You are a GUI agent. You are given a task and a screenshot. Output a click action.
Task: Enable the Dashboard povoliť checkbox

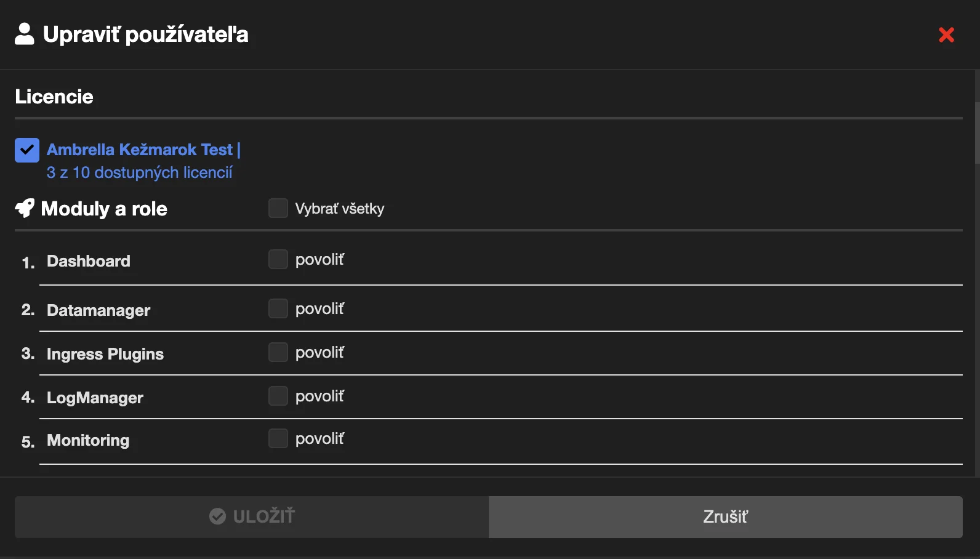pos(278,259)
